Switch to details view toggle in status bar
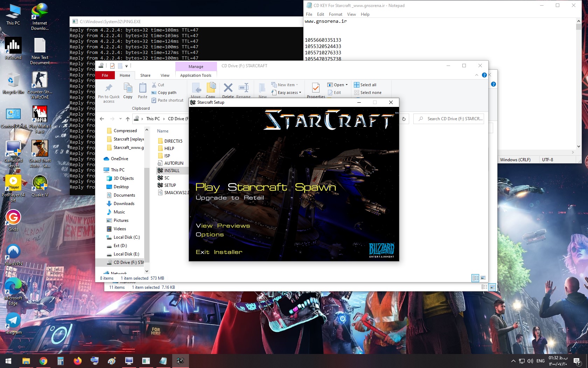 [x=475, y=278]
